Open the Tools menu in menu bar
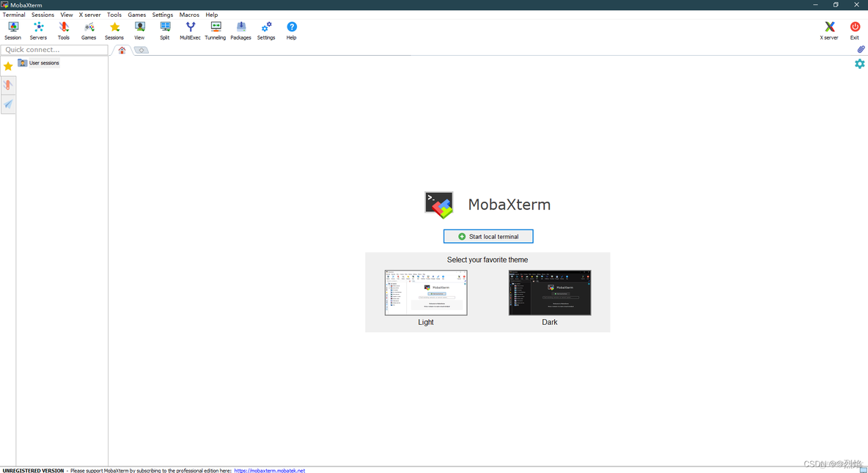The image size is (868, 473). coord(114,15)
